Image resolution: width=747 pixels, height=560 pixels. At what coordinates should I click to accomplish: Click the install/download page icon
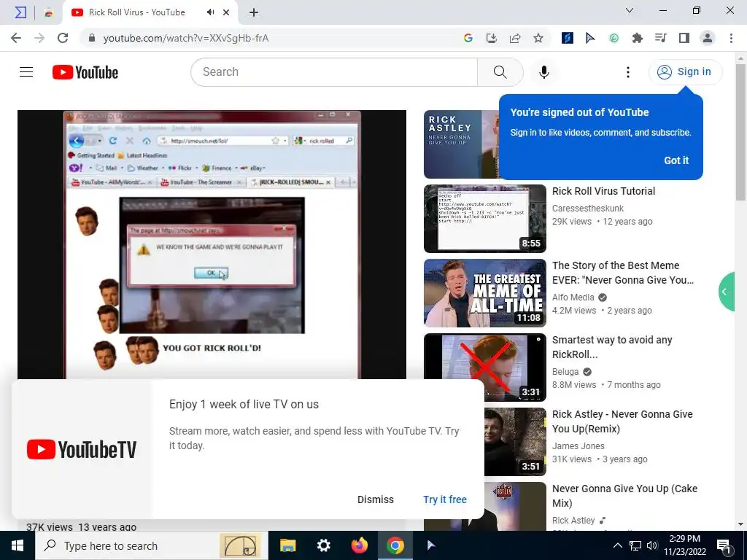point(491,38)
